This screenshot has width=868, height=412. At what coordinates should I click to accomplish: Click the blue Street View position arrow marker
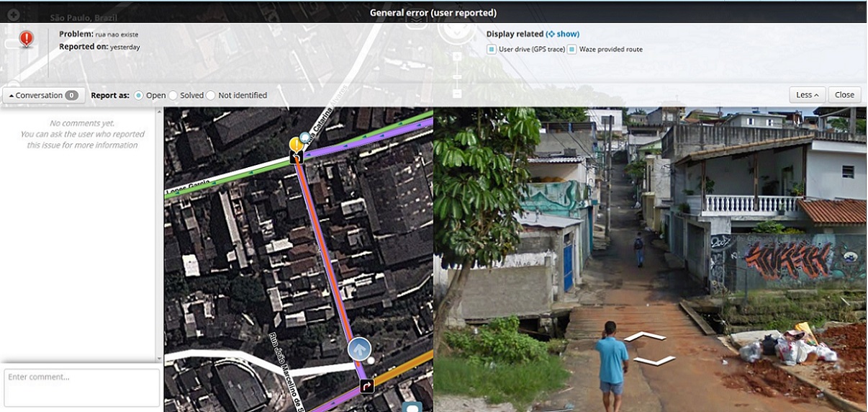[359, 349]
